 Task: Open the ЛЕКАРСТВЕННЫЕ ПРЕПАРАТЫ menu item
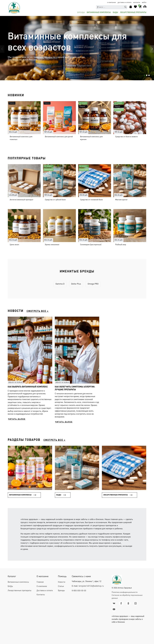click(133, 12)
